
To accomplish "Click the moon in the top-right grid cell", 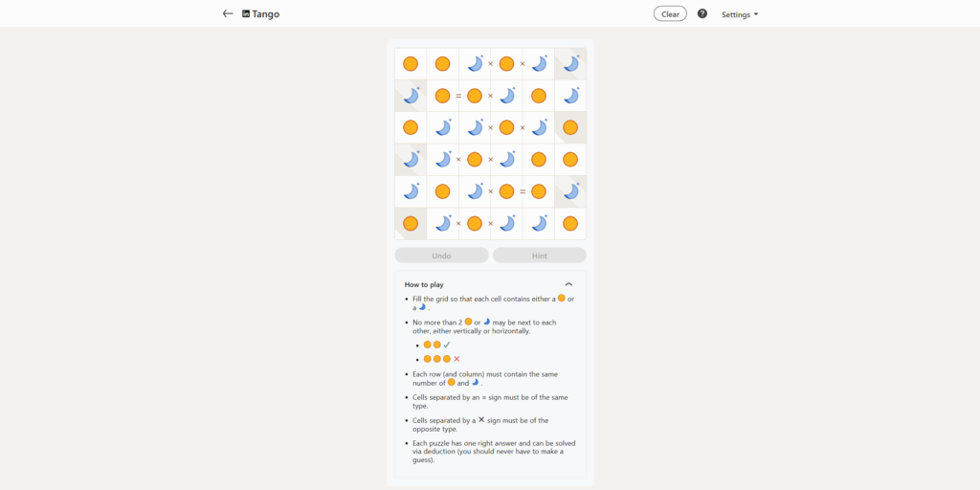I will (570, 64).
